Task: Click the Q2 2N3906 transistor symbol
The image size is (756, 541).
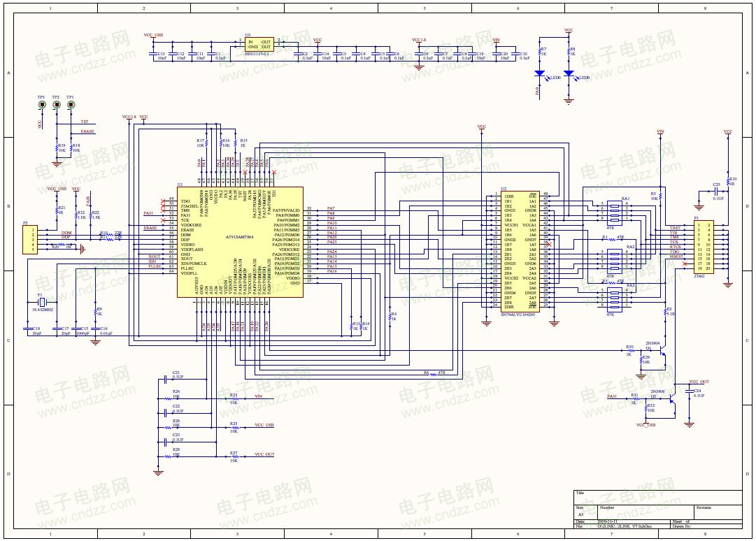Action: pyautogui.click(x=671, y=400)
